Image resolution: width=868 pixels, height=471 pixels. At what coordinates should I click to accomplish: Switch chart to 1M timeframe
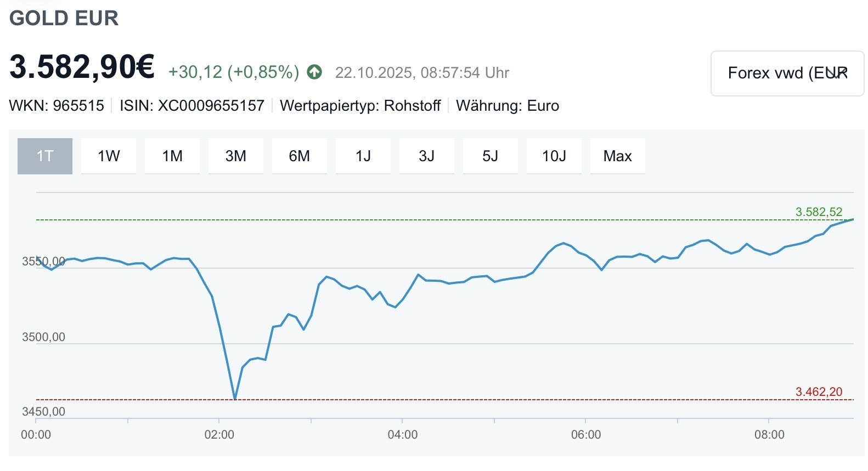click(172, 156)
